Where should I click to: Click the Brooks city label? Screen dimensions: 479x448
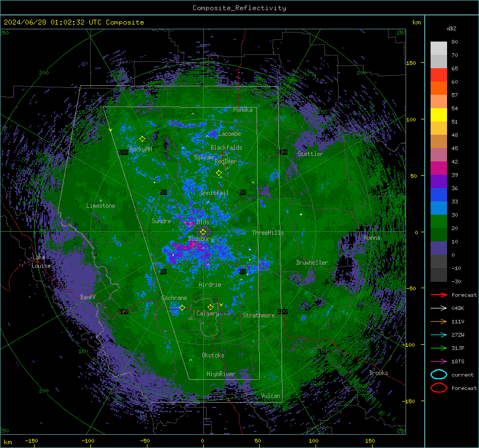tap(378, 373)
